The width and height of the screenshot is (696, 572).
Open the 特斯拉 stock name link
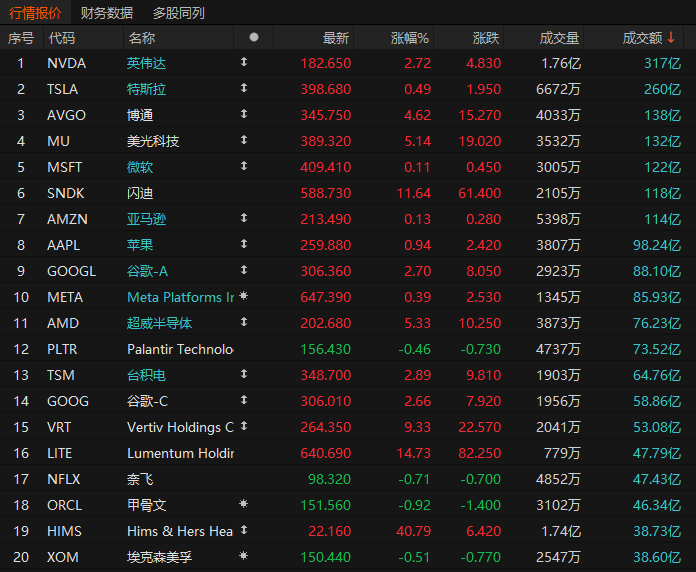click(x=146, y=89)
